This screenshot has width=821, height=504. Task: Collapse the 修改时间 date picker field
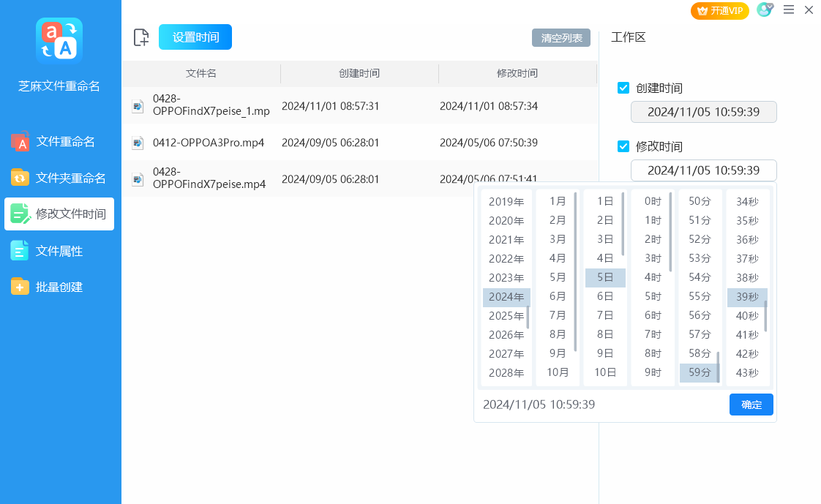(703, 170)
